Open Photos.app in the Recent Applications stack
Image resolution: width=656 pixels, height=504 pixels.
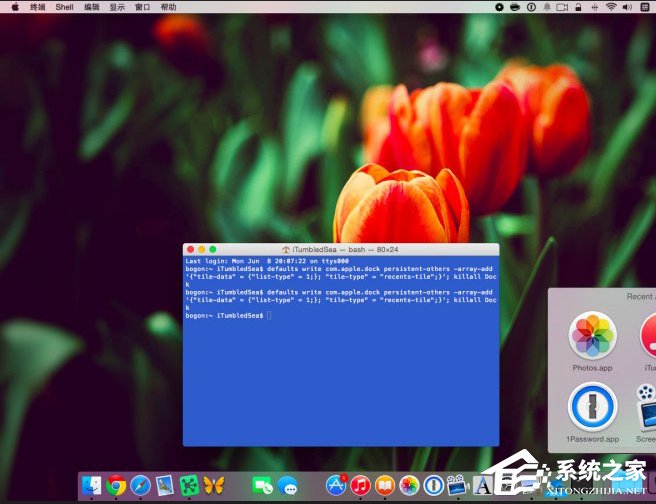coord(592,336)
